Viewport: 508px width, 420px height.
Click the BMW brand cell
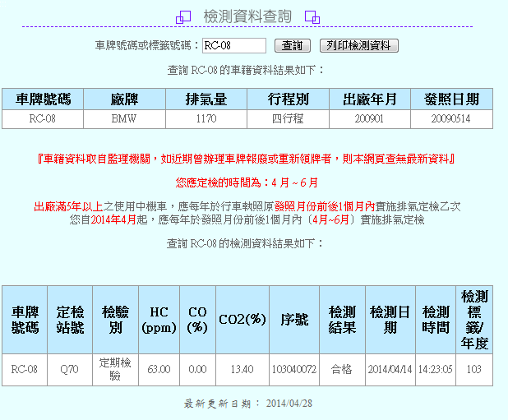pos(124,119)
